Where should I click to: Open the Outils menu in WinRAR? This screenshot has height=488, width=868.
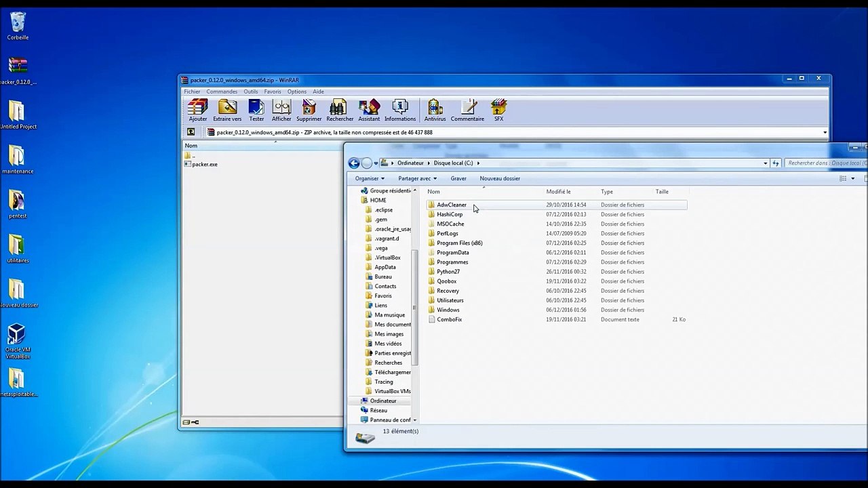[x=251, y=91]
